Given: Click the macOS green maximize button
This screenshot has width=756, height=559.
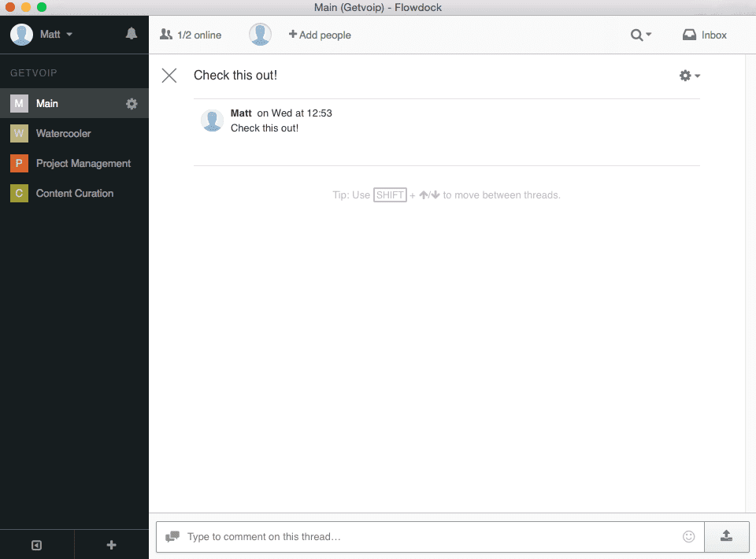Looking at the screenshot, I should click(x=42, y=7).
